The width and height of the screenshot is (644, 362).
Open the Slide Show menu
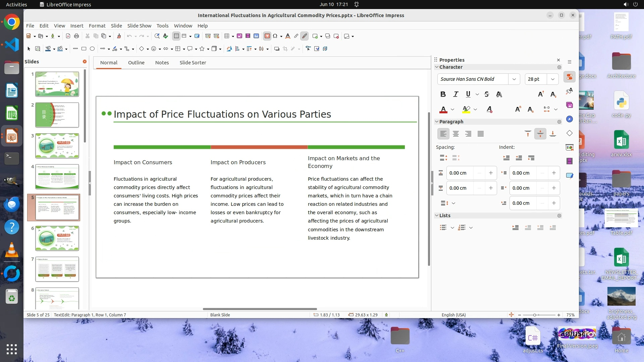point(139,26)
